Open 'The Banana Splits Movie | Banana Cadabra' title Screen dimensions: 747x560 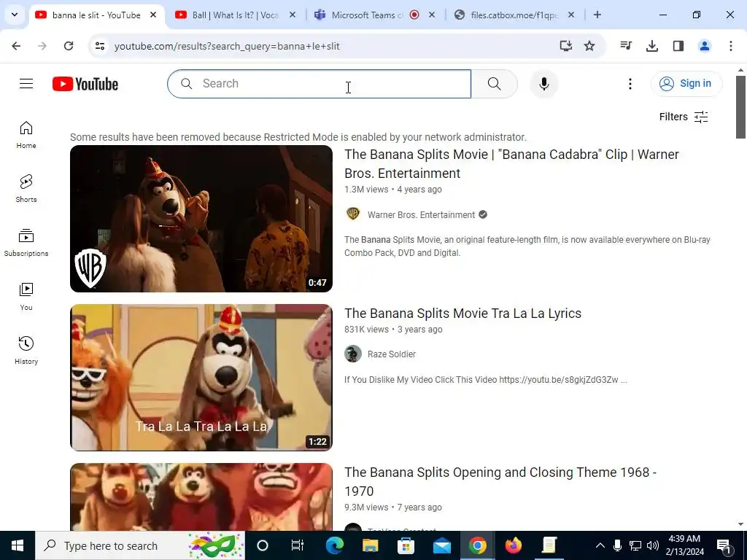(x=511, y=164)
